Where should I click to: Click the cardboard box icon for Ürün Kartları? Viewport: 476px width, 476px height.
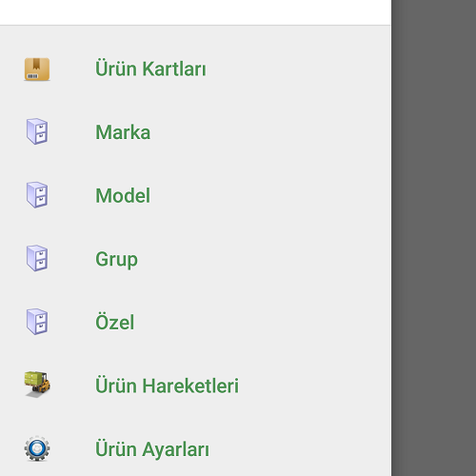click(37, 69)
